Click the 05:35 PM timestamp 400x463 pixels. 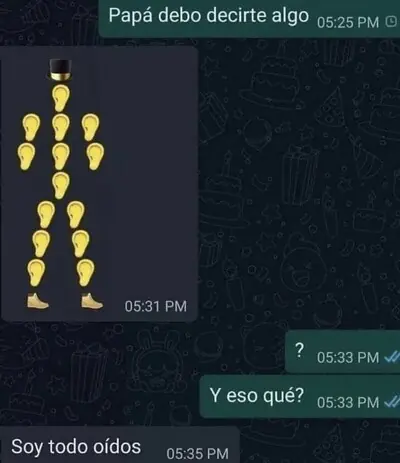197,454
